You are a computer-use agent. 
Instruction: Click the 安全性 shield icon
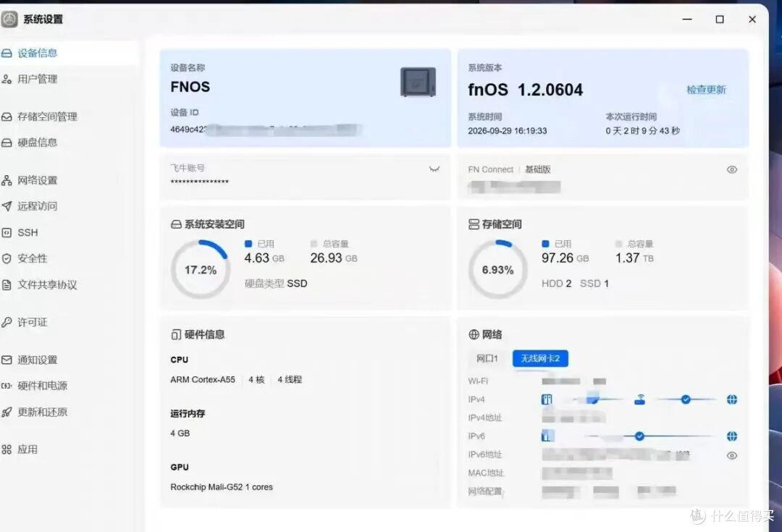click(x=7, y=258)
